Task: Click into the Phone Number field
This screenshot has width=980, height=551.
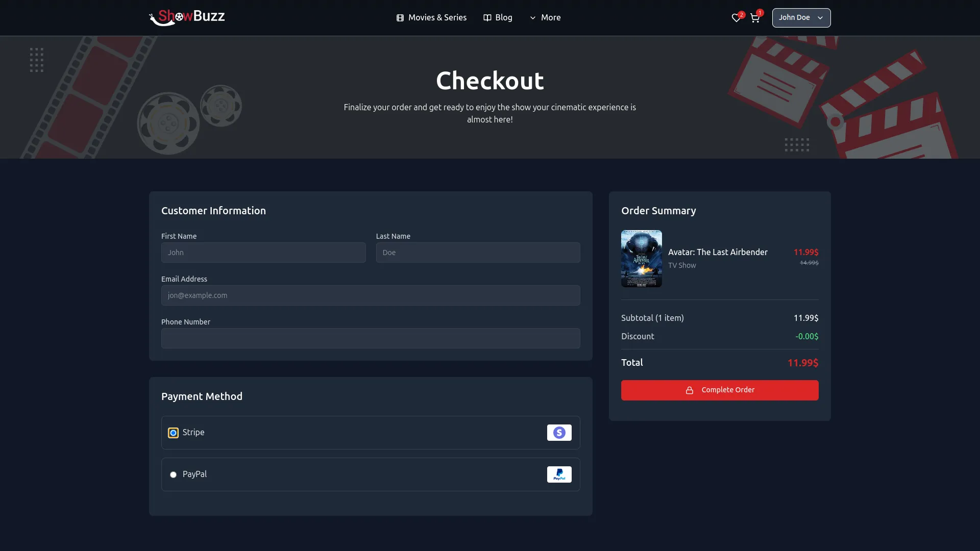Action: click(371, 338)
